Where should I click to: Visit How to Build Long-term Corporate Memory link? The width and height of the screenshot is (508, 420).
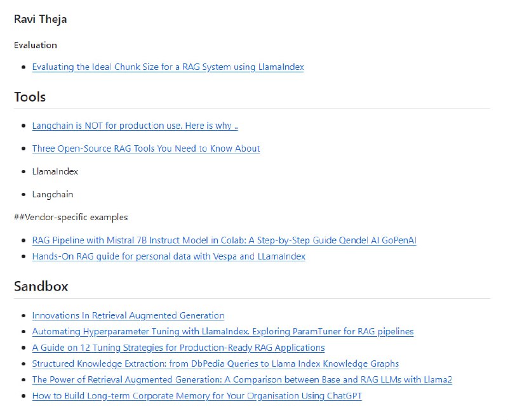[x=197, y=396]
